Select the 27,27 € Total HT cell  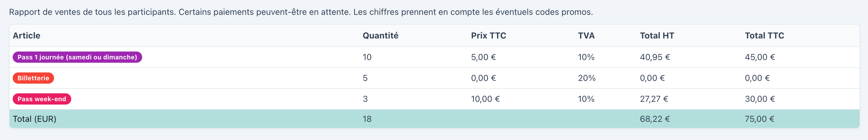pos(654,99)
